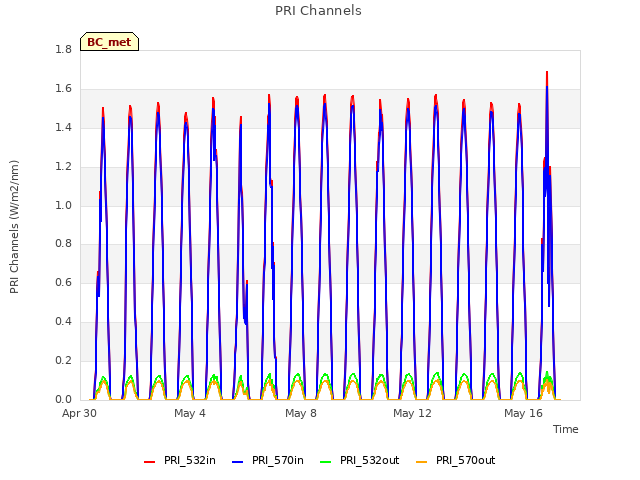The width and height of the screenshot is (640, 480).
Task: Toggle the PRI_570in legend entry
Action: pos(268,461)
